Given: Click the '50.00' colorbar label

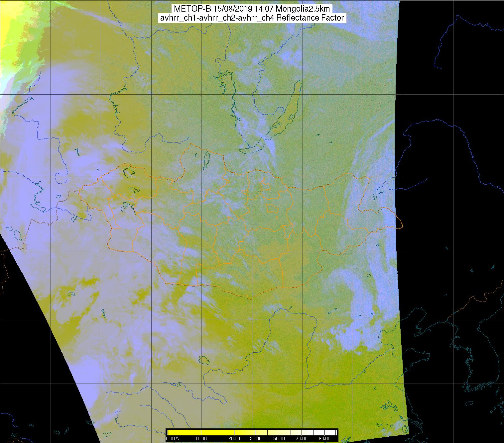Looking at the screenshot, I should [x=279, y=438].
